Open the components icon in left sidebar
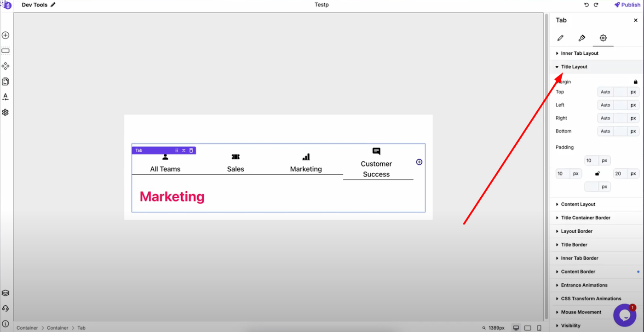This screenshot has height=332, width=644. [6, 66]
